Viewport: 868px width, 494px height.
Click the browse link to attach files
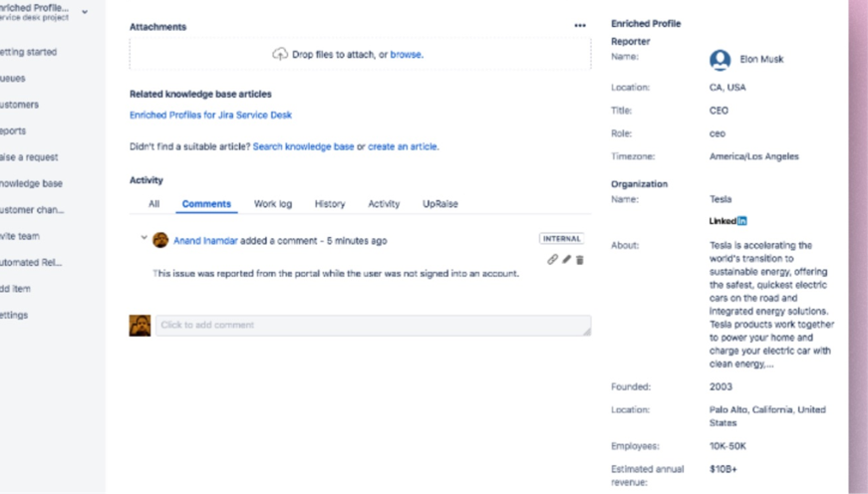click(x=406, y=55)
